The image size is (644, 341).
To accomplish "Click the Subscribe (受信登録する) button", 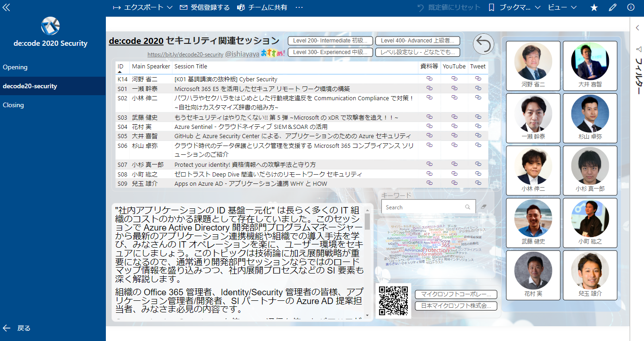I will pyautogui.click(x=204, y=7).
